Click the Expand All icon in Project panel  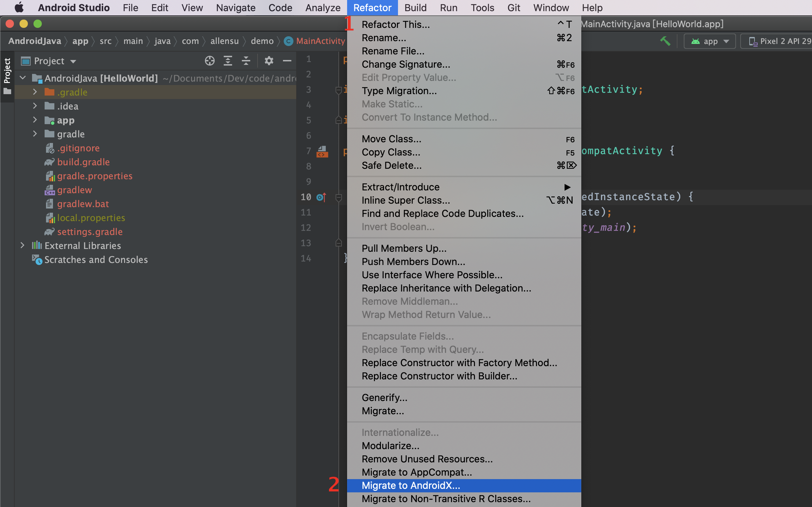pos(228,61)
